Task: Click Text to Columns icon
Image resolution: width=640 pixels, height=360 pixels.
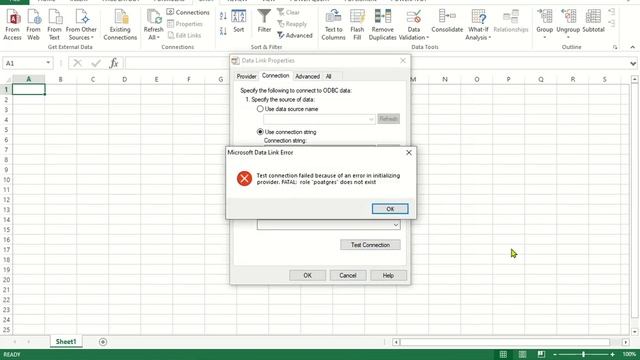Action: coord(333,25)
